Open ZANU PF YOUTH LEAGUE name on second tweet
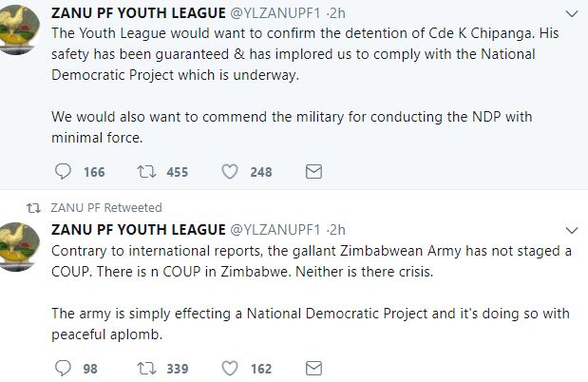The height and width of the screenshot is (382, 588). tap(139, 229)
